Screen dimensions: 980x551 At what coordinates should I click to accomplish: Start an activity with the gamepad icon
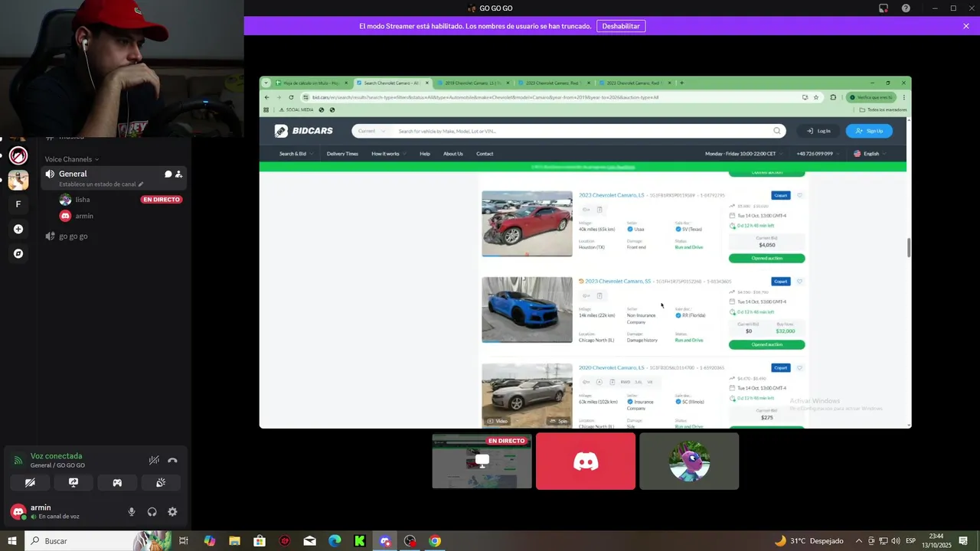(x=117, y=483)
